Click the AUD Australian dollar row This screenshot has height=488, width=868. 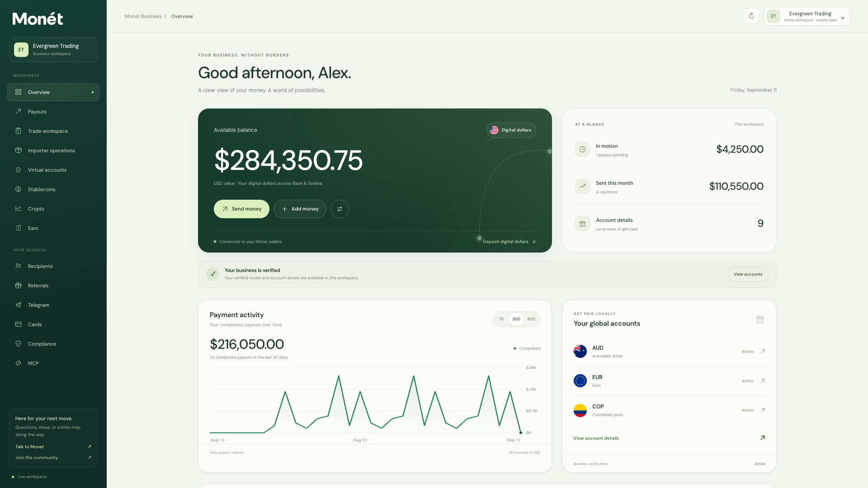(670, 352)
